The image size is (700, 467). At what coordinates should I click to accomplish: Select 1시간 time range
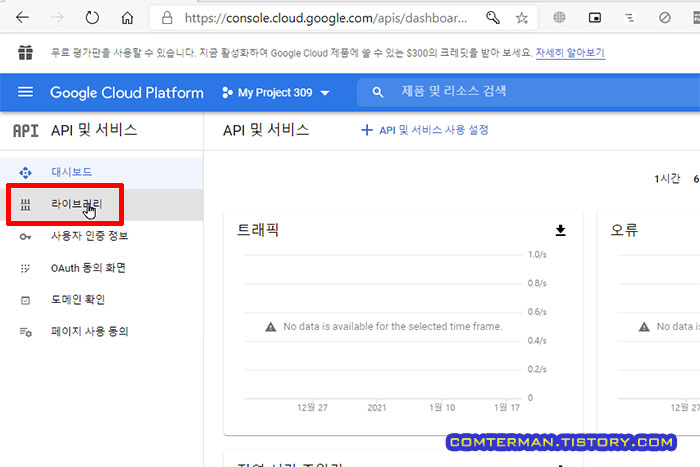667,179
